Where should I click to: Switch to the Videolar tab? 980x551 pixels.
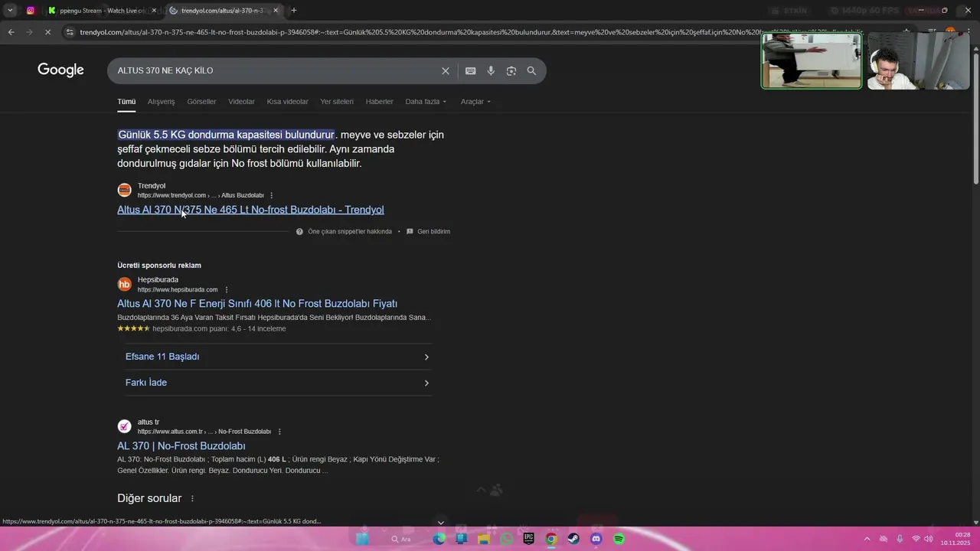click(x=241, y=102)
